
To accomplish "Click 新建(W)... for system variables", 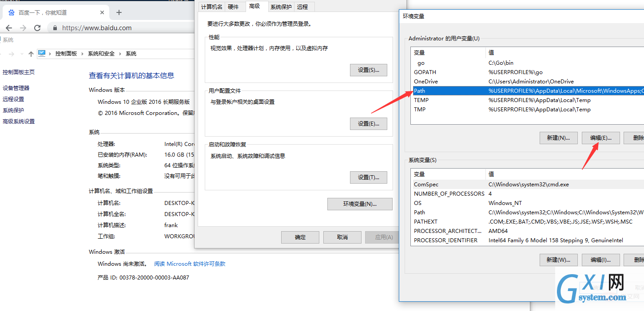I will pyautogui.click(x=558, y=260).
